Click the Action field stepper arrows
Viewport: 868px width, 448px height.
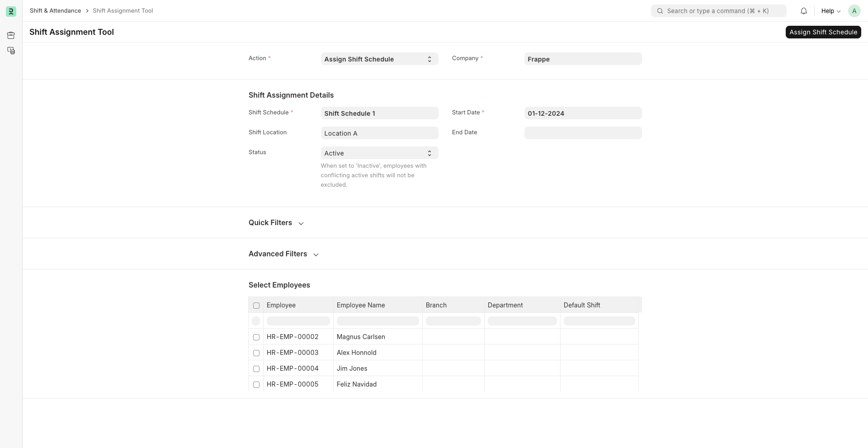(429, 59)
